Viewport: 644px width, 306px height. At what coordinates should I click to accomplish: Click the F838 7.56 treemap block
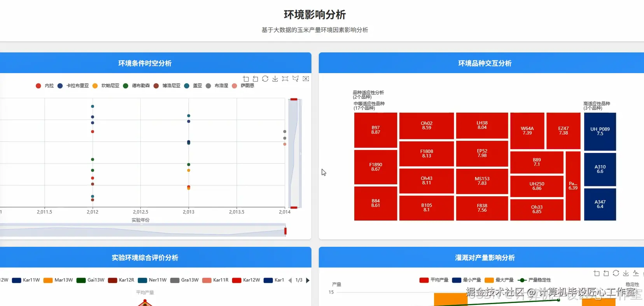[x=482, y=208]
